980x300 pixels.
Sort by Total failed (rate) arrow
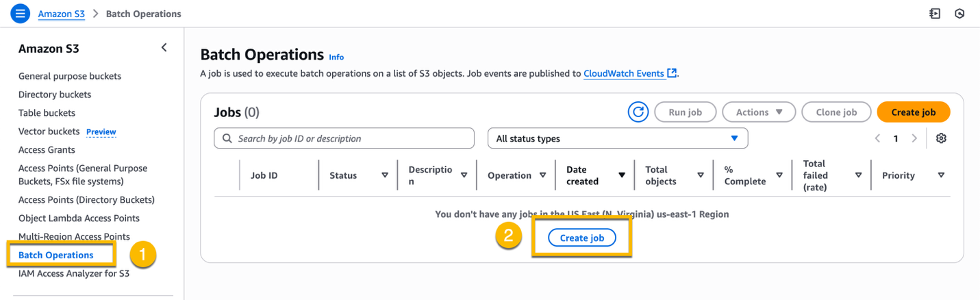point(858,175)
